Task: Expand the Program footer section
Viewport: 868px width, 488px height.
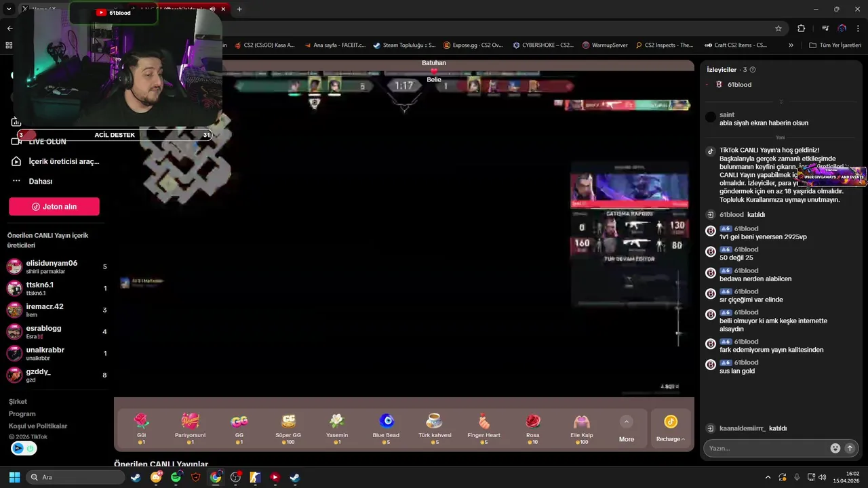Action: [x=22, y=413]
